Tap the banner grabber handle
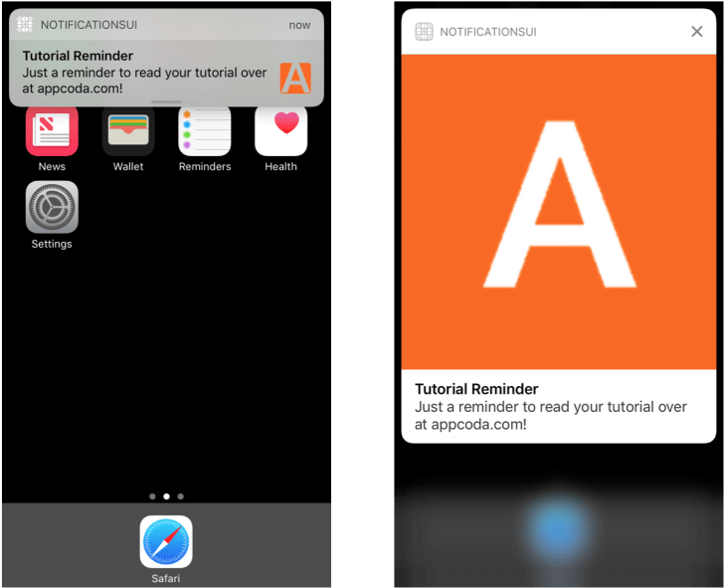The width and height of the screenshot is (724, 588). (166, 101)
